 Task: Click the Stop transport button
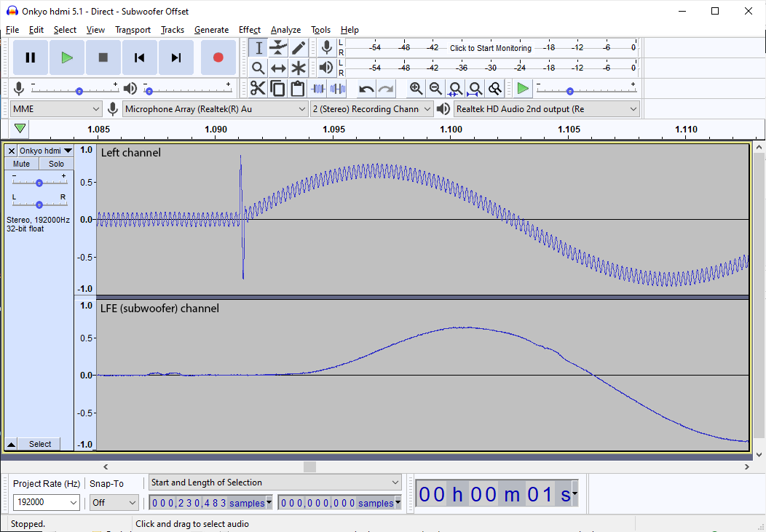click(x=103, y=57)
